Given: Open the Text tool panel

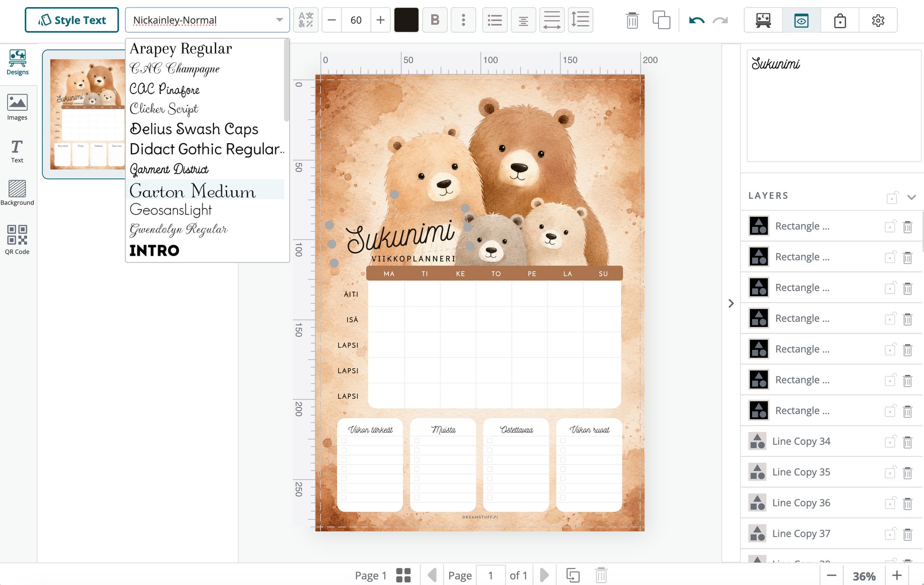Looking at the screenshot, I should (17, 151).
